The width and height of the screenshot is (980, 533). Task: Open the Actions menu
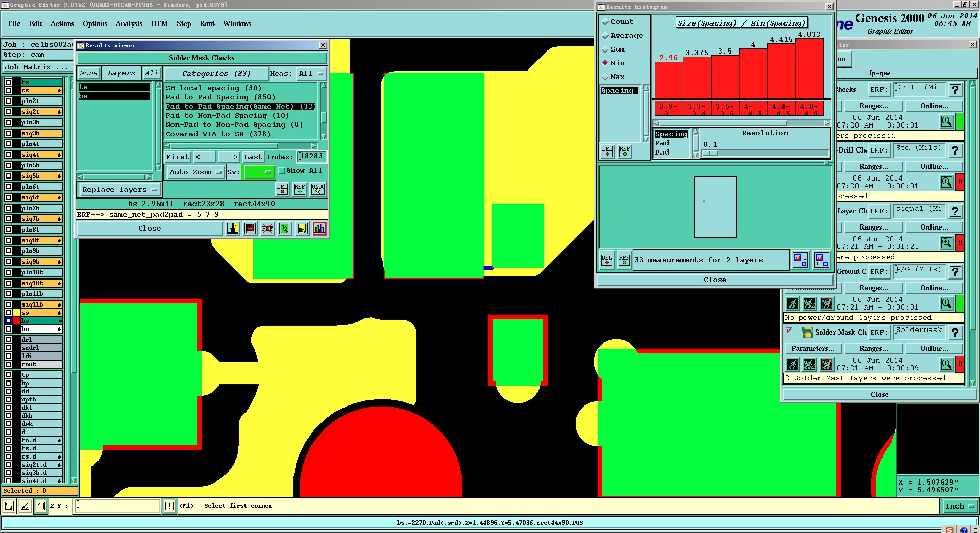[x=62, y=23]
